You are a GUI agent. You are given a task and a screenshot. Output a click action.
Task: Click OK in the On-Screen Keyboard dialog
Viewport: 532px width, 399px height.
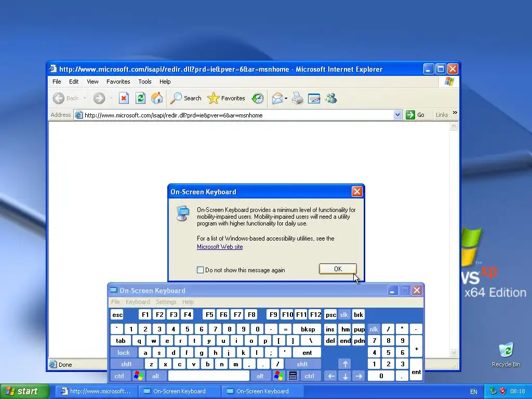point(338,269)
